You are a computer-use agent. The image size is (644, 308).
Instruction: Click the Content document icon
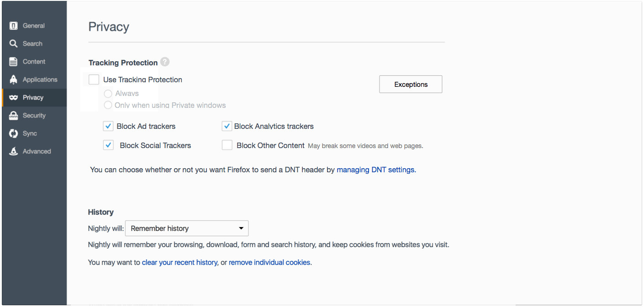[14, 62]
